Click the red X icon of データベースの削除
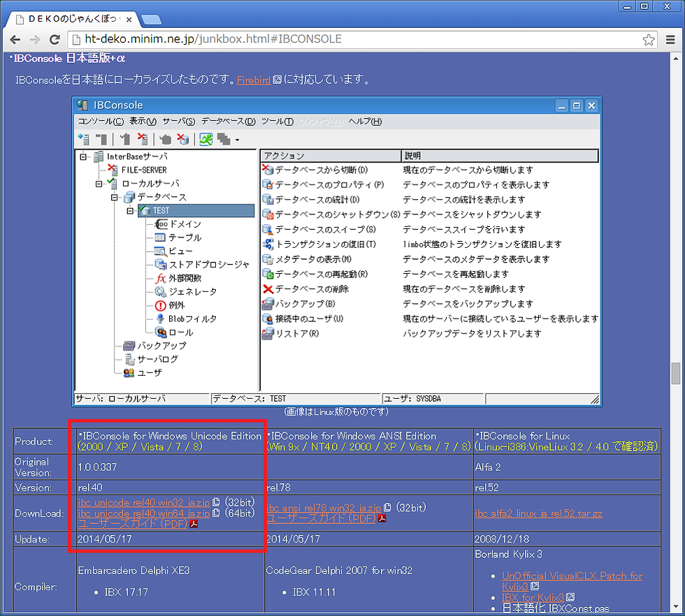This screenshot has width=685, height=616. coord(268,289)
